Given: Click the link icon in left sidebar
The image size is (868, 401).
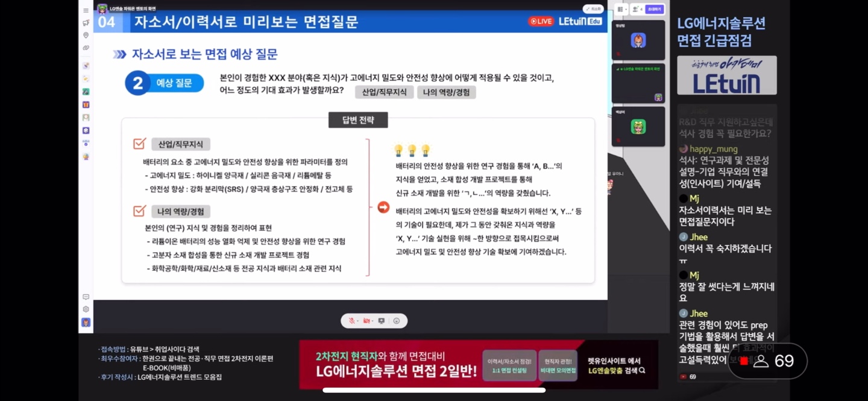Looking at the screenshot, I should click(86, 48).
